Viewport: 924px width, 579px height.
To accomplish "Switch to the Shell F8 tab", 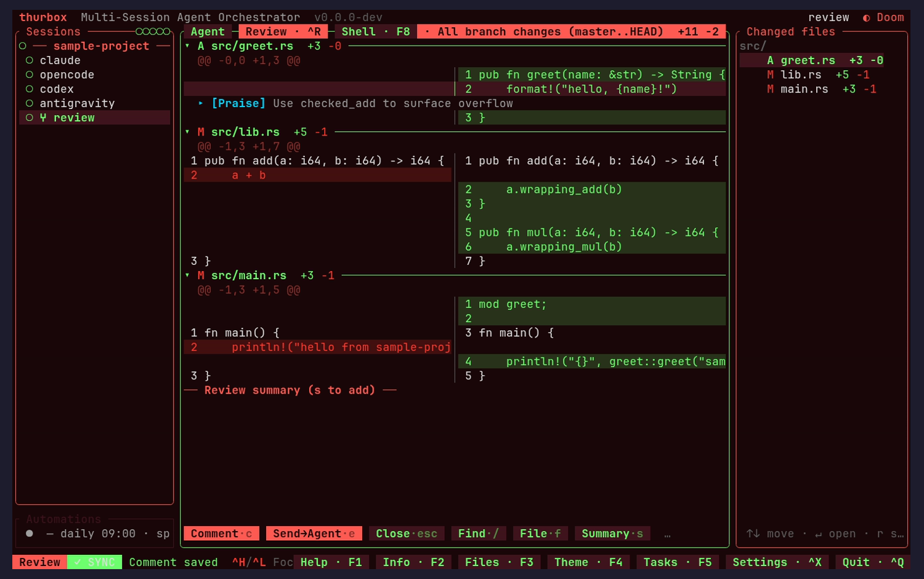I will [x=376, y=32].
